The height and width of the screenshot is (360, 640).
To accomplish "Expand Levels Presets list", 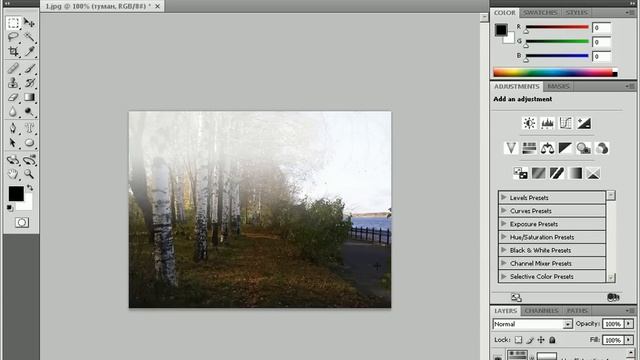I will [x=503, y=198].
